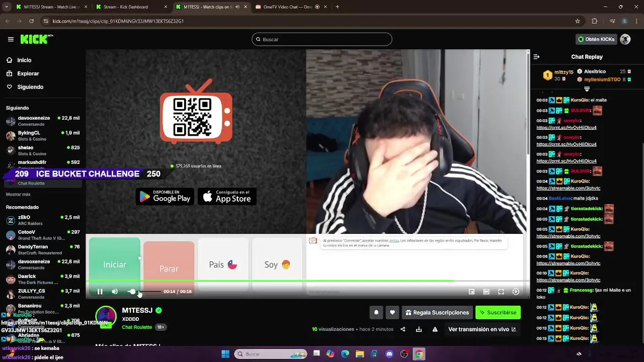Open a new browser tab
This screenshot has height=362, width=644.
[x=337, y=7]
